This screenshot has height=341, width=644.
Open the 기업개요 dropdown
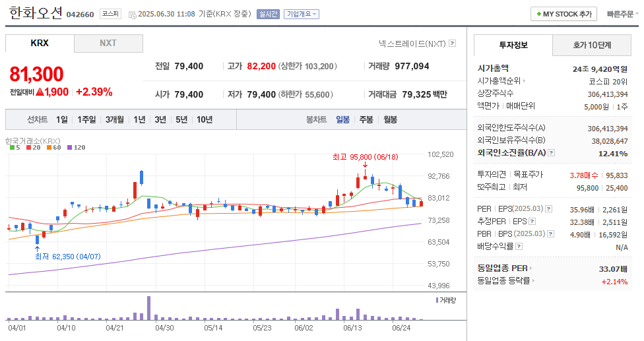coord(302,14)
